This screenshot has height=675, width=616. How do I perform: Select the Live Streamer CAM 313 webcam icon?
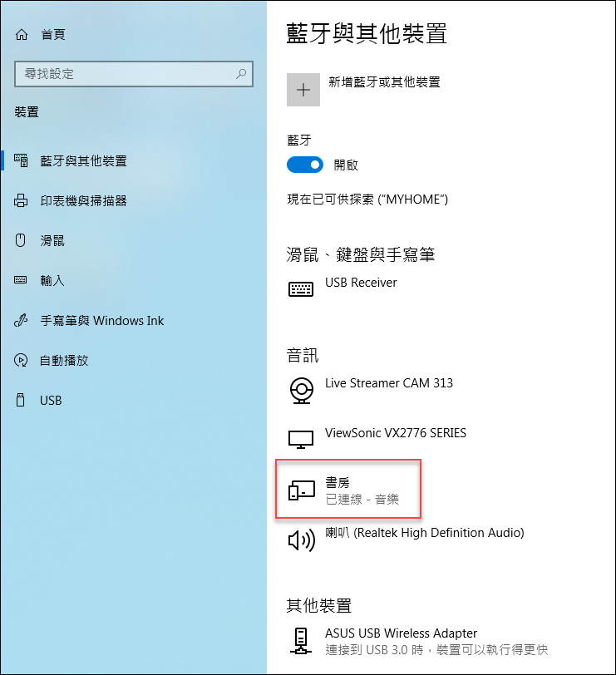301,390
